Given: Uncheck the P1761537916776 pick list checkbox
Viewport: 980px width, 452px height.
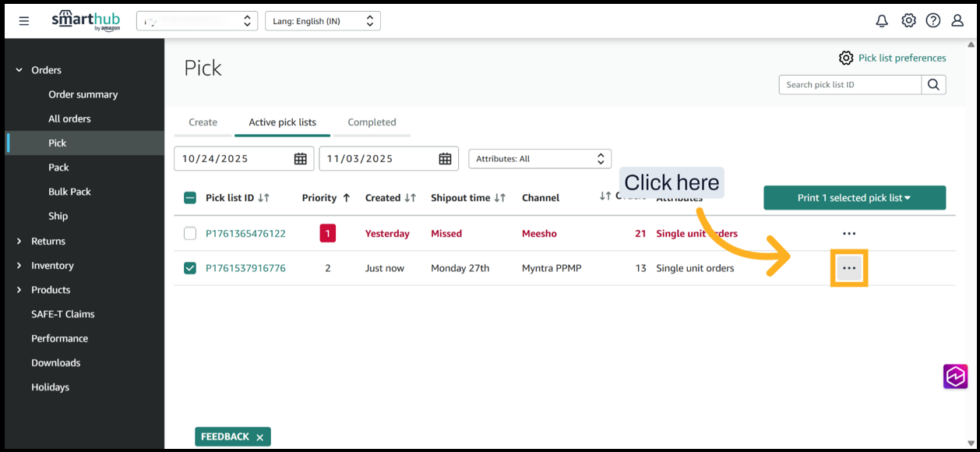Looking at the screenshot, I should pyautogui.click(x=190, y=268).
